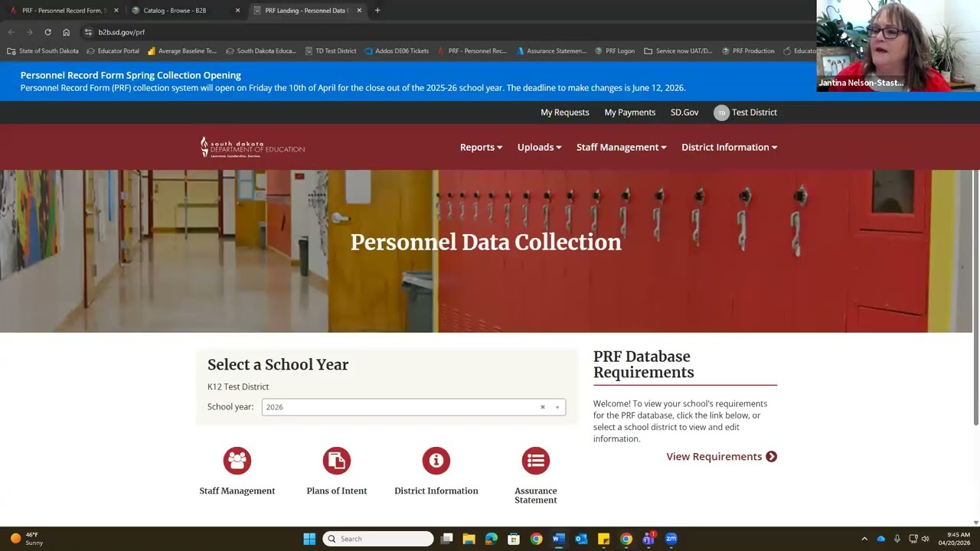
Task: Open Sticky Notes from the taskbar
Action: (x=603, y=539)
